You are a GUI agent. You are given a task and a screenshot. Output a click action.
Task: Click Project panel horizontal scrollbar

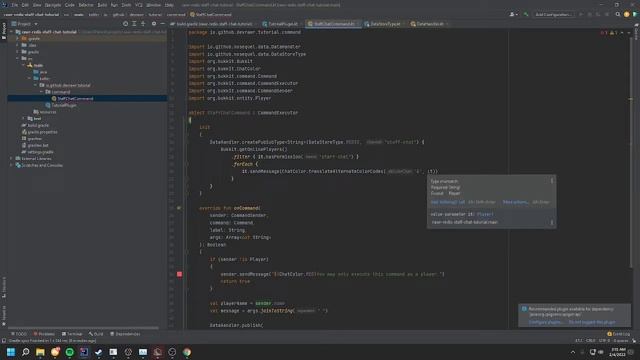83,328
